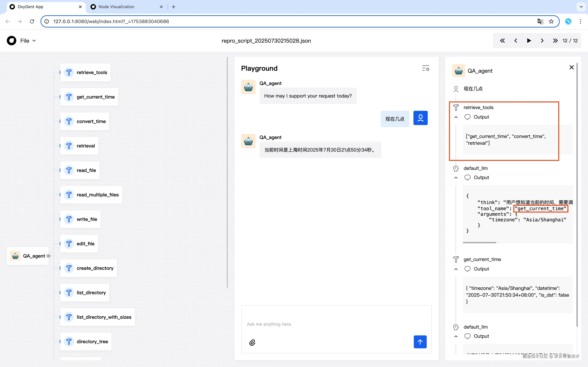Collapse retrieve_tools Output section

coord(456,117)
